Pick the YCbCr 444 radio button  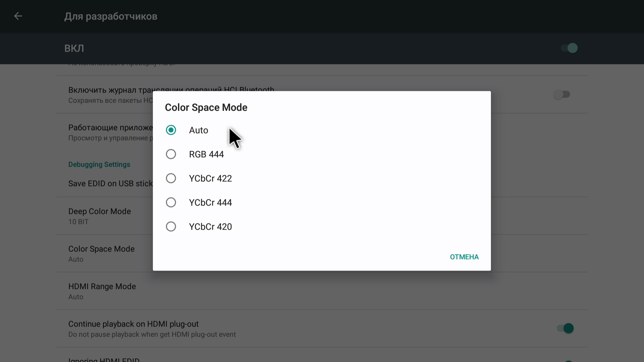pyautogui.click(x=171, y=202)
